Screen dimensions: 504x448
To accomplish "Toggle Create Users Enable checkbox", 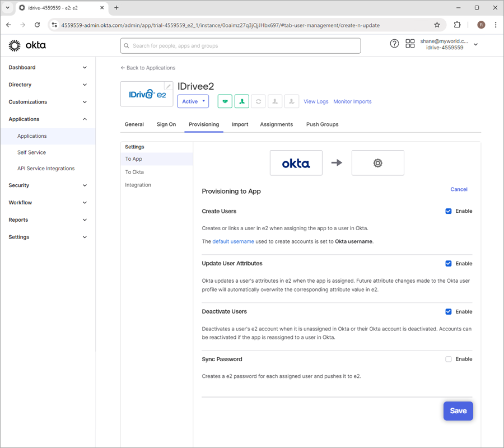I will coord(449,211).
